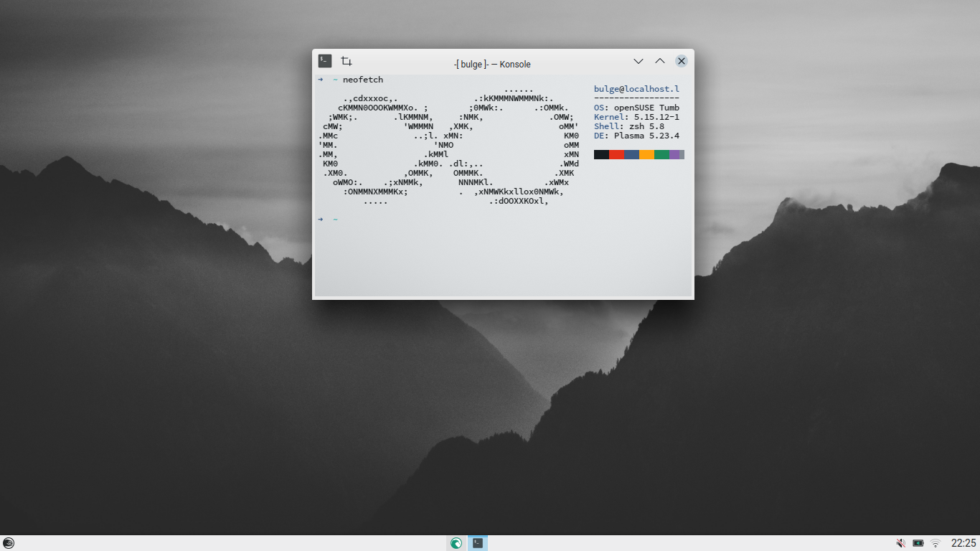
Task: Minimize Konsole with the down chevron
Action: point(638,61)
